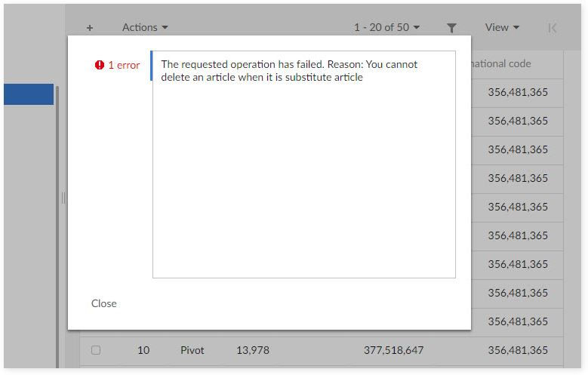Click the red error exclamation icon

(100, 65)
